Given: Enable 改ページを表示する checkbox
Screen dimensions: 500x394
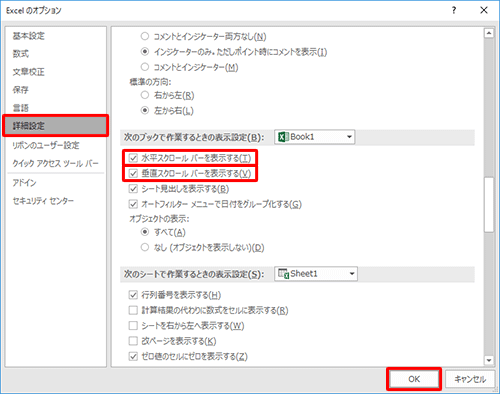Looking at the screenshot, I should (x=133, y=341).
